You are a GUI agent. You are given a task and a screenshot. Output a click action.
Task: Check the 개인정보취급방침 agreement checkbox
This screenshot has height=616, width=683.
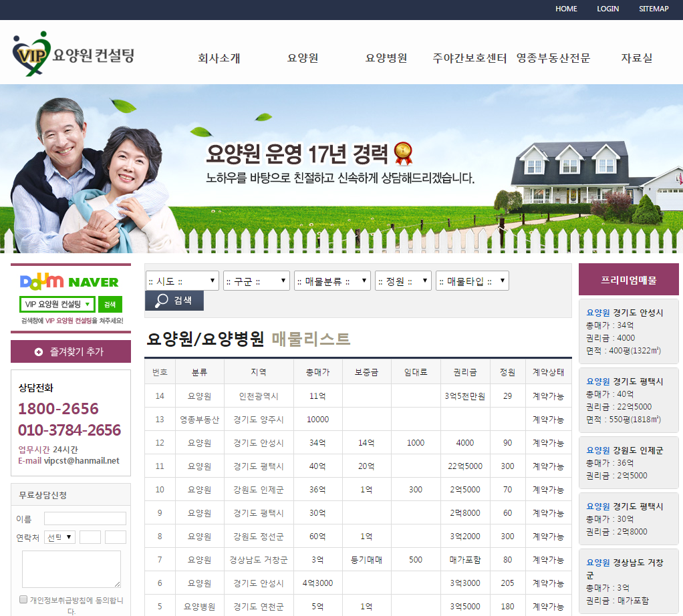23,599
